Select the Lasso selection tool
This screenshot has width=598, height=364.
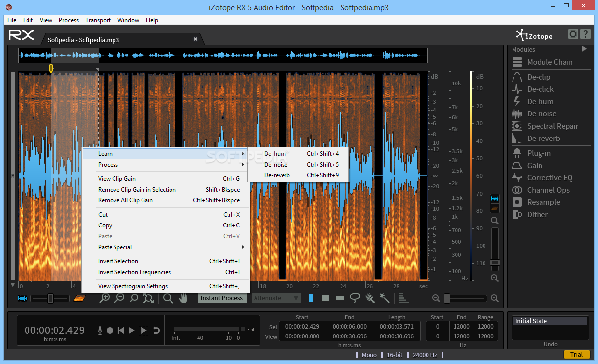point(355,298)
